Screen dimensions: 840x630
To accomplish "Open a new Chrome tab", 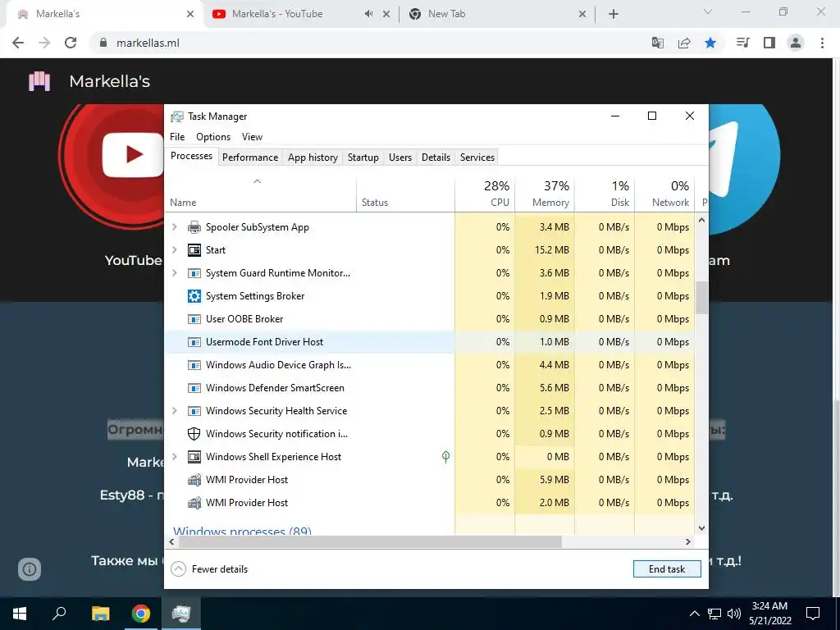I will coord(614,14).
